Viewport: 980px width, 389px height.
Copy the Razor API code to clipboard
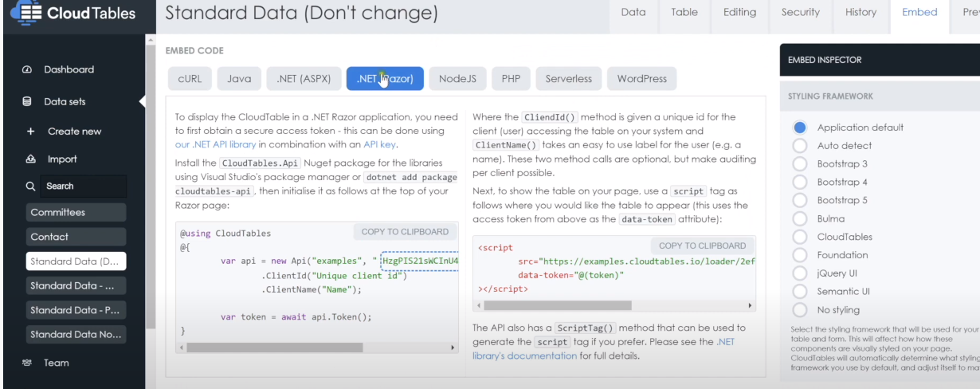tap(405, 232)
